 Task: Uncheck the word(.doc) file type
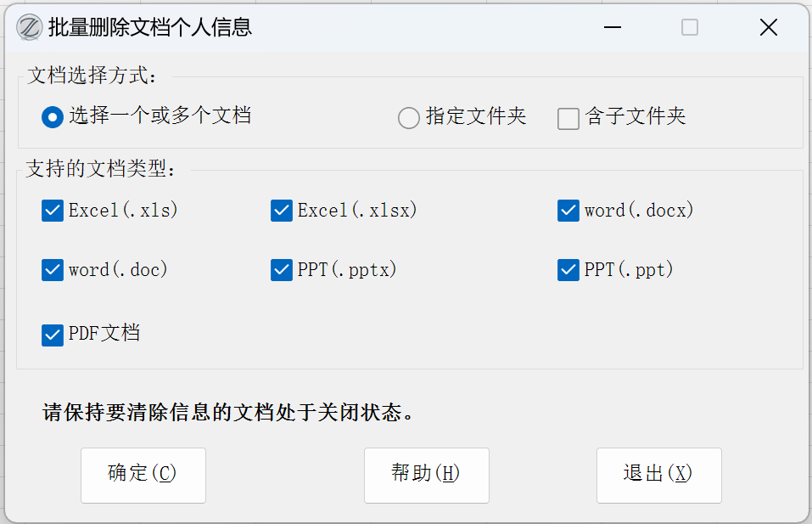53,270
